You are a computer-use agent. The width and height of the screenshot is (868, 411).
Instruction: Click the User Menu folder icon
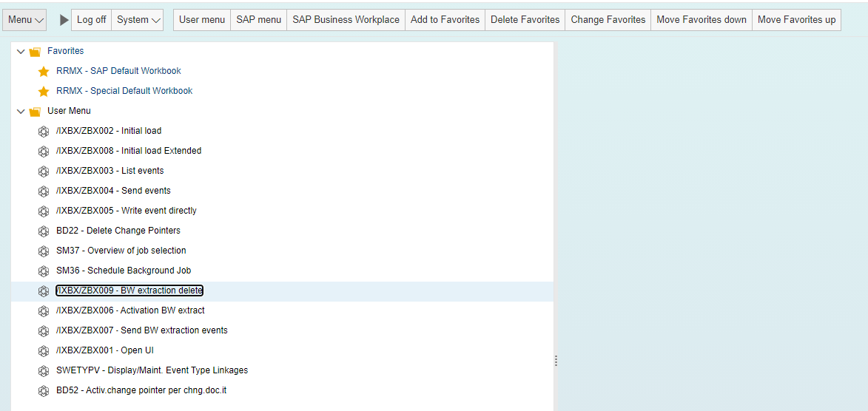pyautogui.click(x=35, y=112)
